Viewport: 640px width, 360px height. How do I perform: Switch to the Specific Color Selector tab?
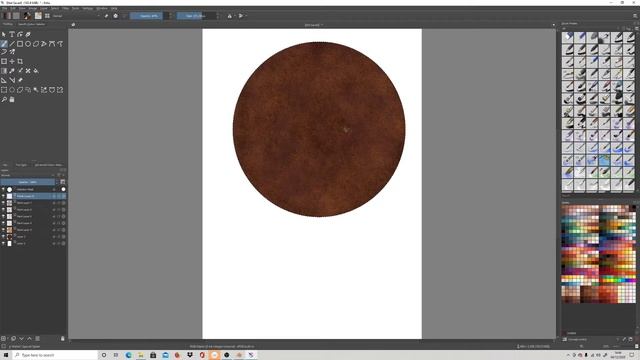(32, 24)
